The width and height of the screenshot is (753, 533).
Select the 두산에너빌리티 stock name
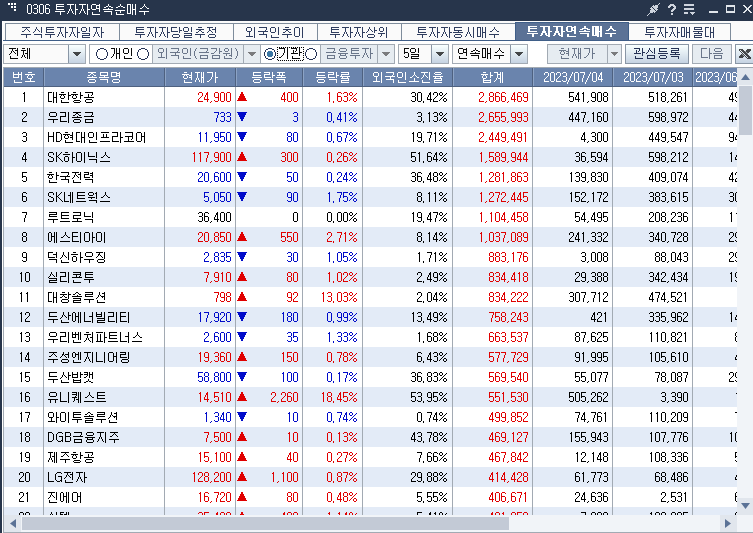tap(88, 318)
